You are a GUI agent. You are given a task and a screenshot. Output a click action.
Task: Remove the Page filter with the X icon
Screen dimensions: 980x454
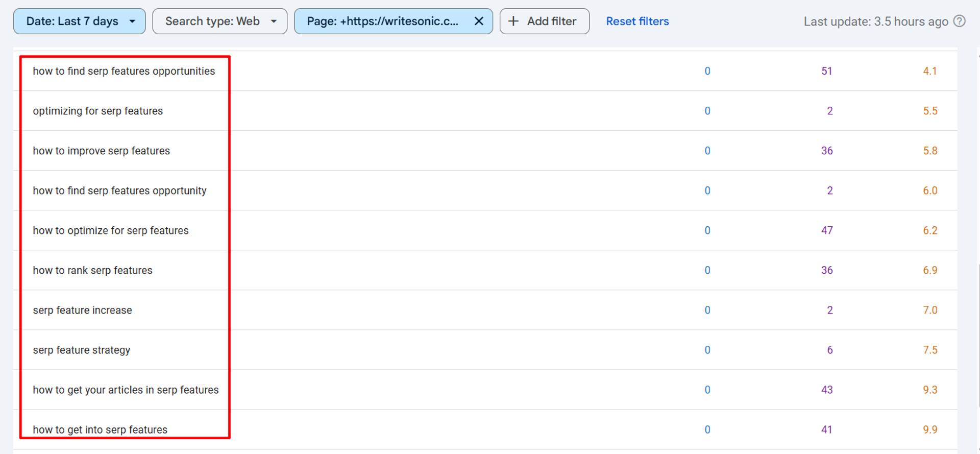tap(479, 21)
